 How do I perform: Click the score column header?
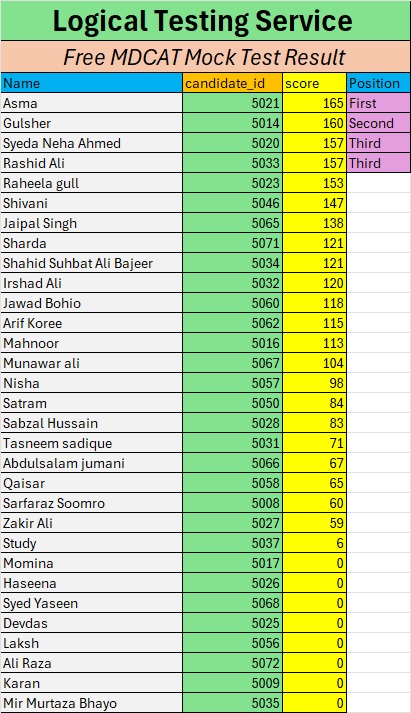pos(314,83)
